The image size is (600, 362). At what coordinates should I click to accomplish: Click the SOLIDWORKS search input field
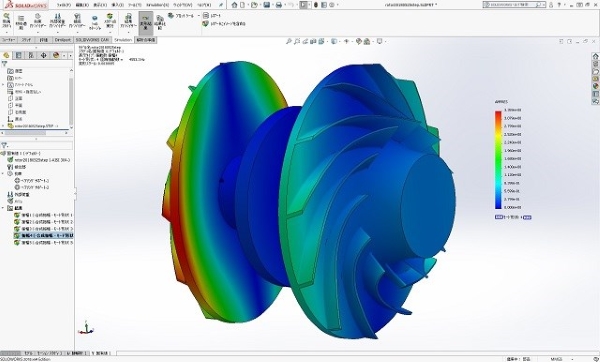click(x=514, y=5)
